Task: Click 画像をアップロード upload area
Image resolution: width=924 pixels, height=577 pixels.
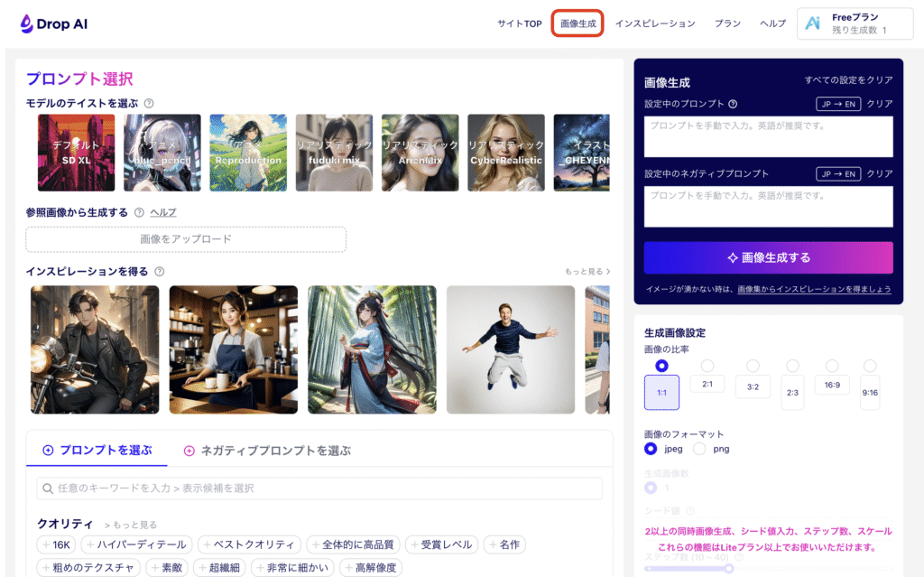Action: click(186, 239)
